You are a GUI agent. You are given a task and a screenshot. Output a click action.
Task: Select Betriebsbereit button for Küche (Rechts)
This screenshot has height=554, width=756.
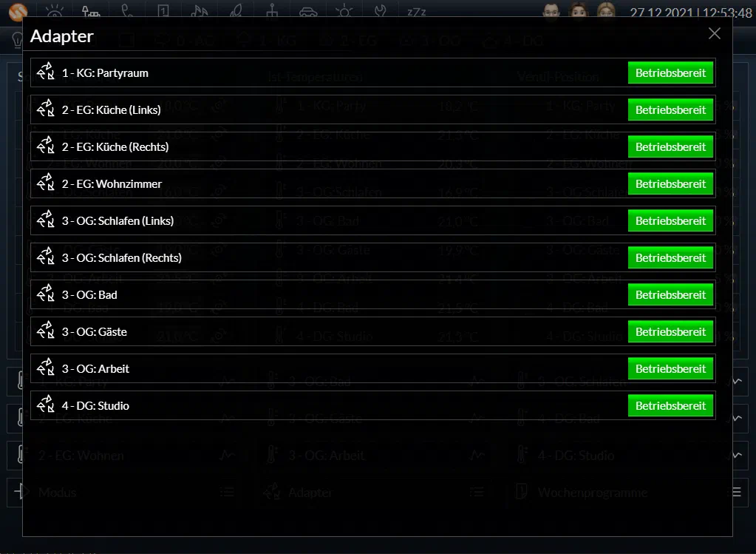click(670, 146)
